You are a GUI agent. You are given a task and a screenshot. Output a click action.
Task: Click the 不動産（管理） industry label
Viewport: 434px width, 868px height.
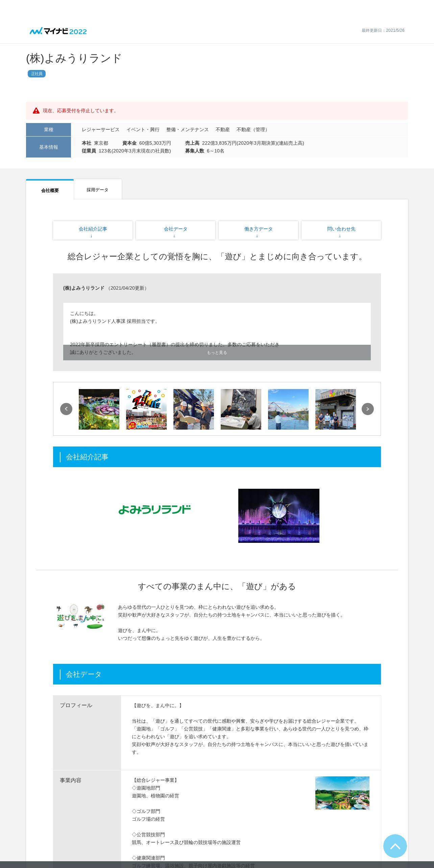tap(253, 129)
